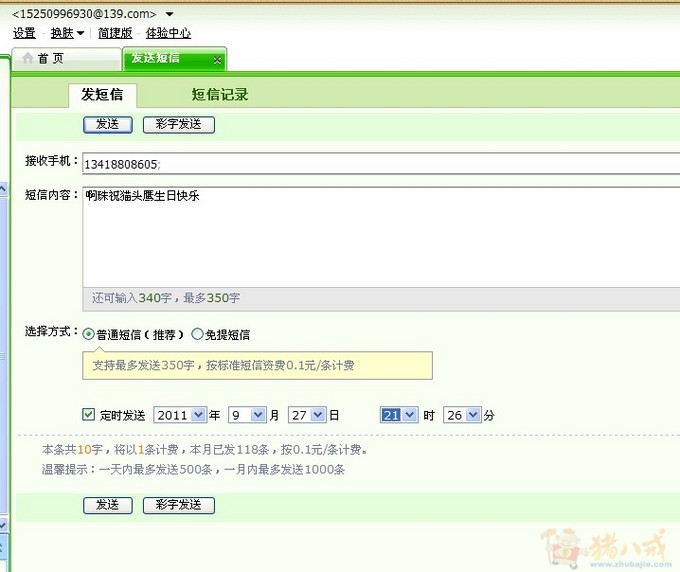
Task: Open the year dropdown showing 2011
Action: point(180,415)
